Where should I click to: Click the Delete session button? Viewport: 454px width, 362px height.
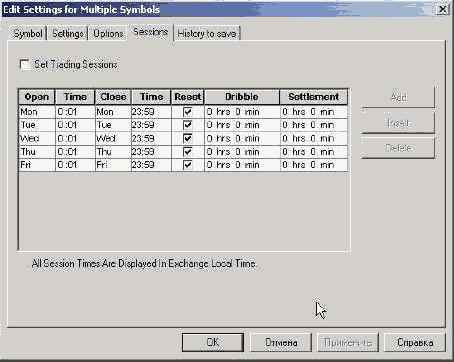pos(398,148)
